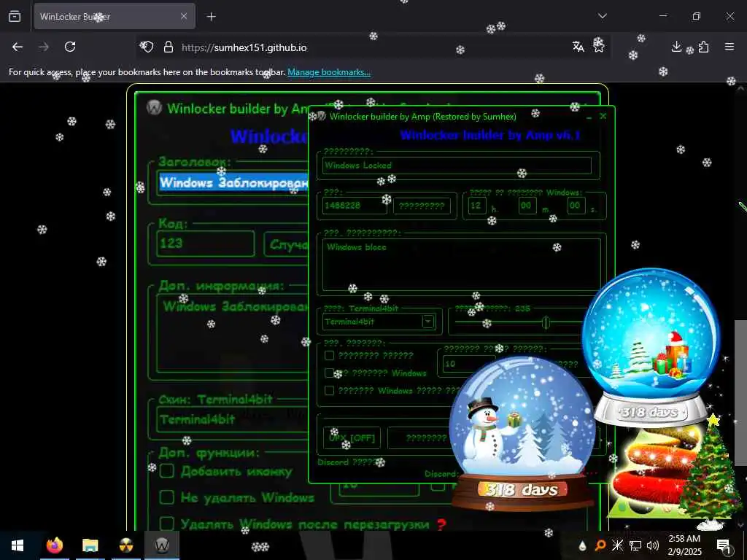Open a new browser tab

211,17
